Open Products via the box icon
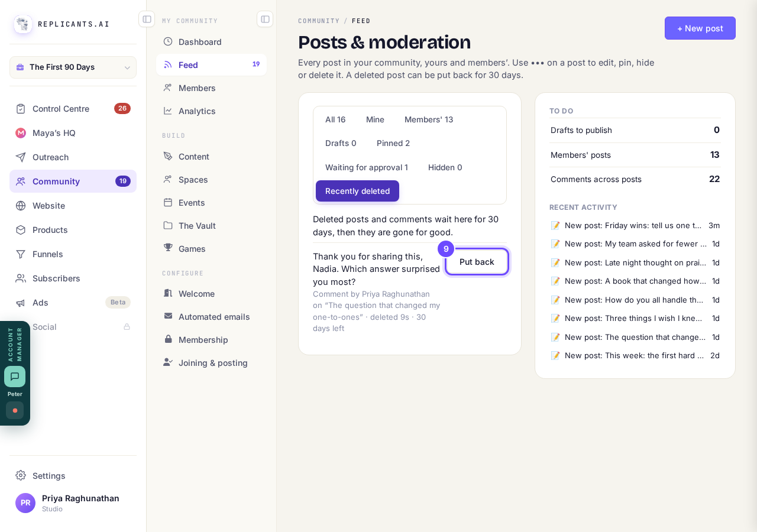Screen dimensions: 757x532 pyautogui.click(x=21, y=230)
